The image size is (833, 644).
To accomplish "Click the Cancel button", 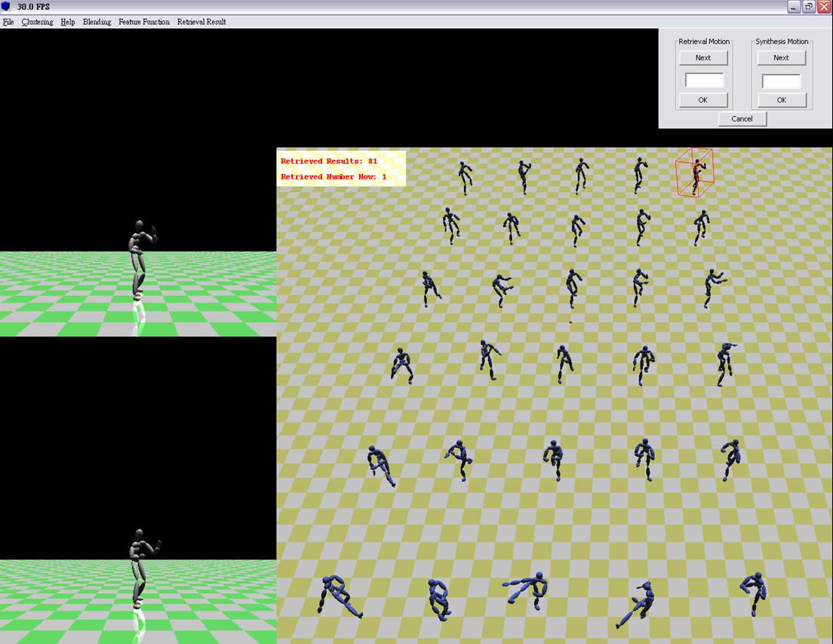I will (x=742, y=118).
